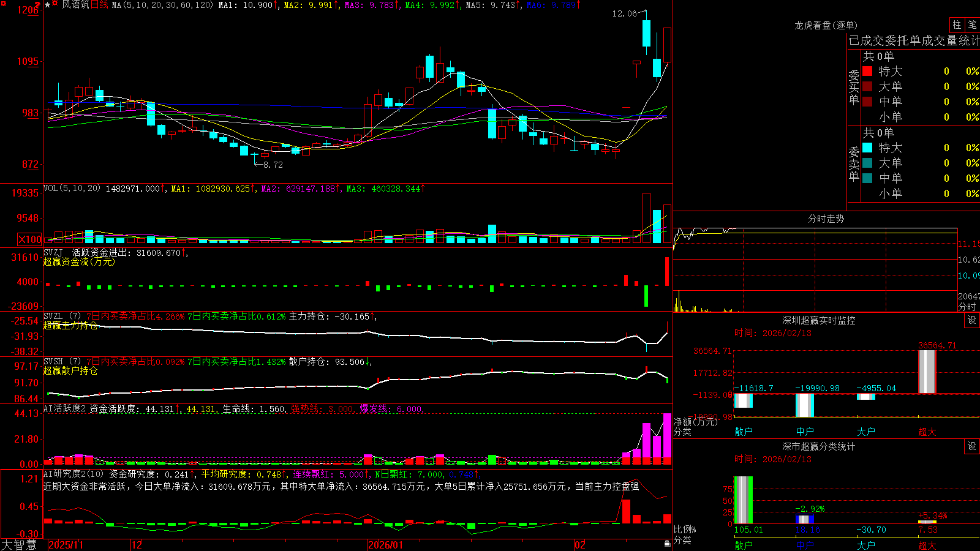
Task: Click the 02 month label on timeline
Action: click(x=580, y=545)
